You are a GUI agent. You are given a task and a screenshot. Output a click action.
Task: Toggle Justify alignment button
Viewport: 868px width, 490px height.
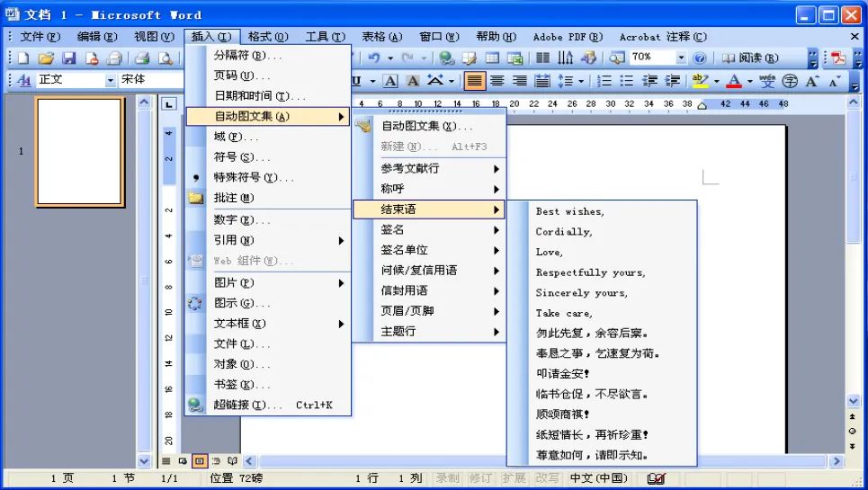click(x=474, y=81)
